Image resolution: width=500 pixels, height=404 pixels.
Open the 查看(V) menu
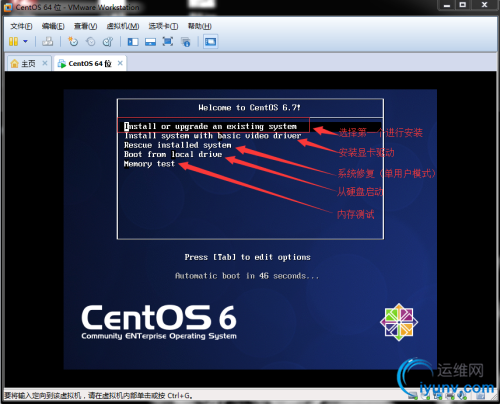pos(85,26)
